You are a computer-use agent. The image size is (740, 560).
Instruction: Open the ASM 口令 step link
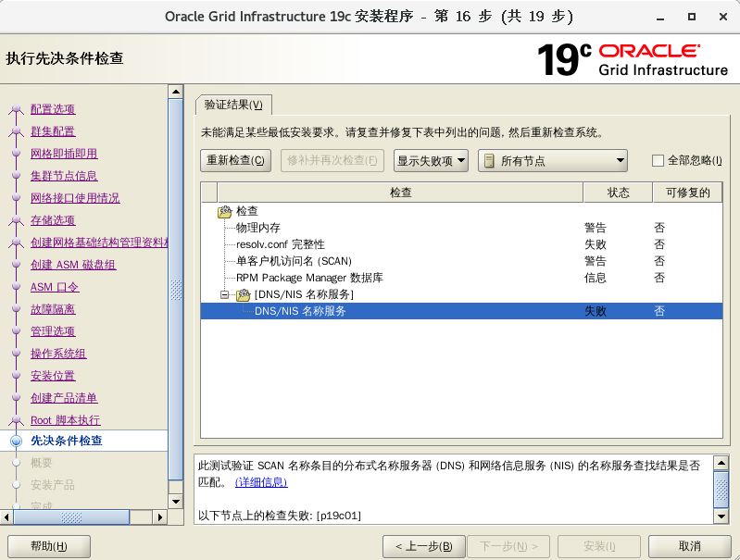(55, 287)
